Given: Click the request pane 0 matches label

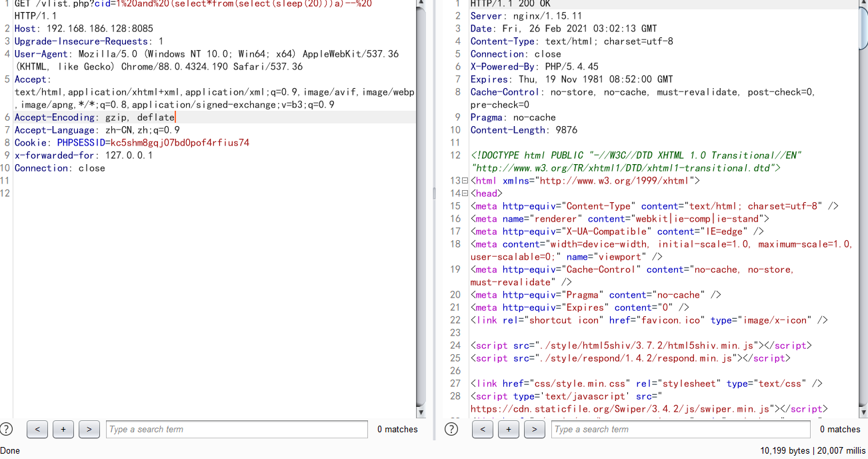Looking at the screenshot, I should pos(397,429).
